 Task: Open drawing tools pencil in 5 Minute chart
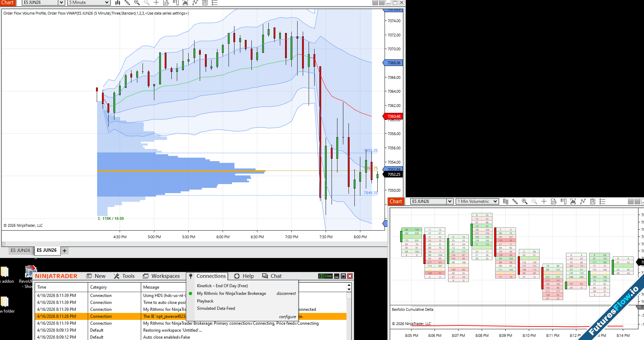(x=127, y=3)
